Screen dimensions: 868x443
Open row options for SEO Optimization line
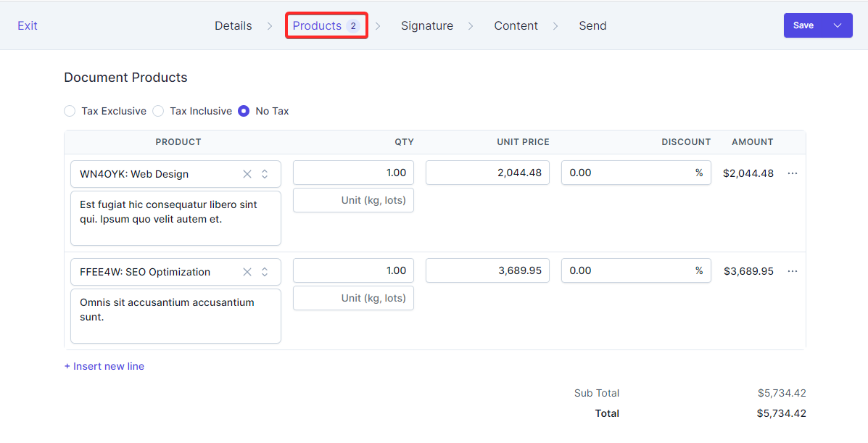[x=792, y=271]
